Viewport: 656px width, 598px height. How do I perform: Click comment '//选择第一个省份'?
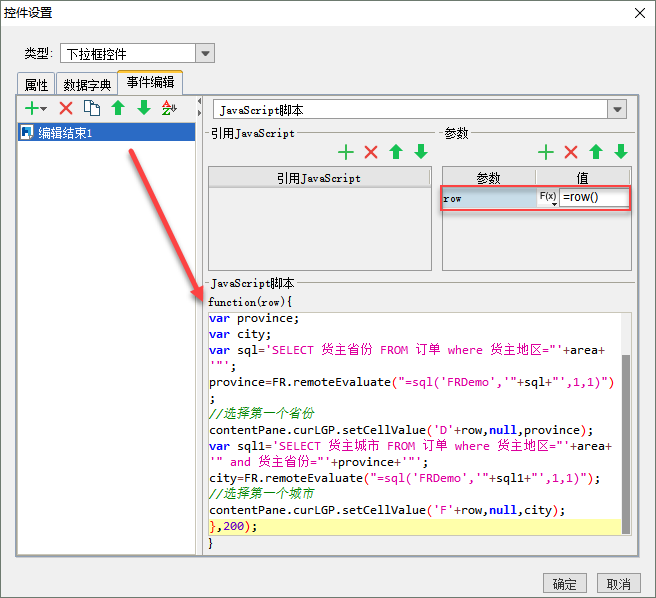pyautogui.click(x=262, y=413)
